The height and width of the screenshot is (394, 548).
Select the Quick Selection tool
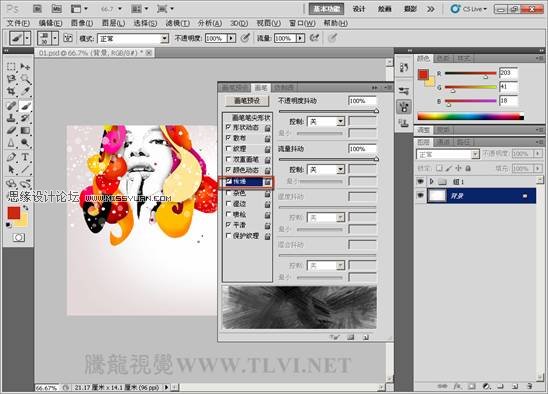click(x=25, y=79)
